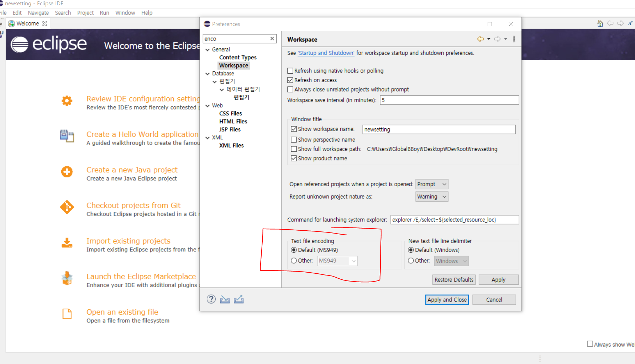This screenshot has width=635, height=364.
Task: Click Apply and Close
Action: tap(447, 300)
